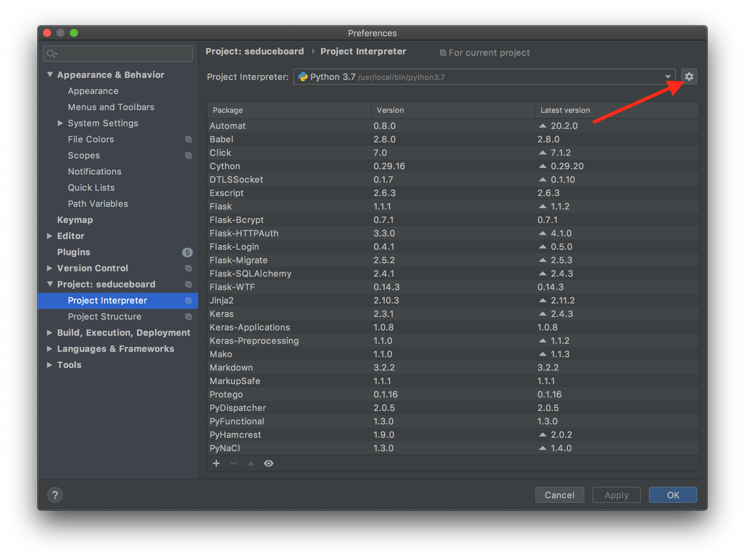
Task: Collapse Appearance & Behavior section
Action: (50, 75)
